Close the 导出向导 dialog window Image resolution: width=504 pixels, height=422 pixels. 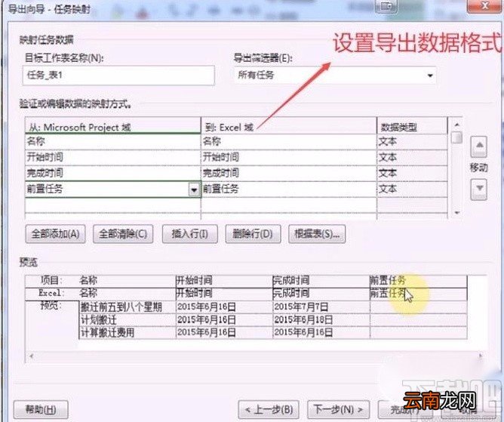pyautogui.click(x=484, y=5)
